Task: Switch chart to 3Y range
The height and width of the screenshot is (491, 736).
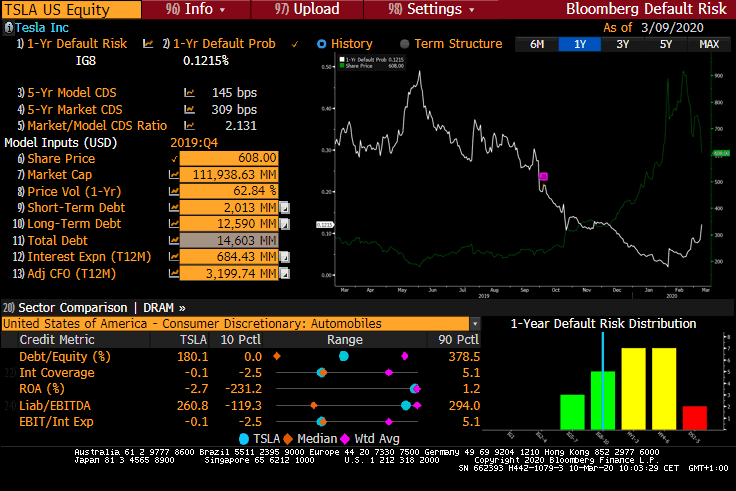Action: [x=623, y=44]
